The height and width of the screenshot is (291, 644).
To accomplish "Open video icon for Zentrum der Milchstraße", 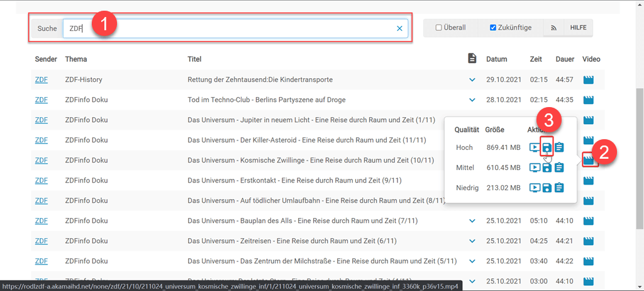I will click(x=589, y=261).
